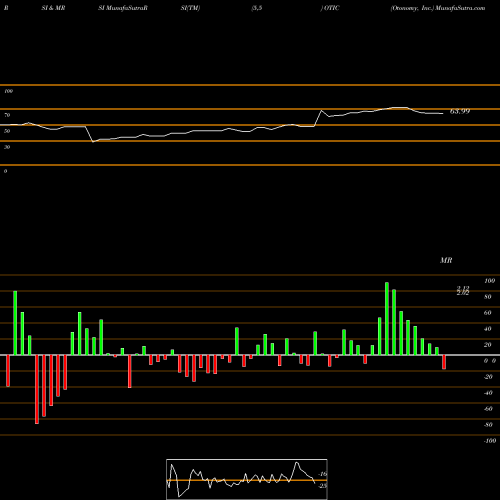This screenshot has height=500, width=500.
Task: Click the last red bar at the histogram's end
Action: [x=444, y=362]
